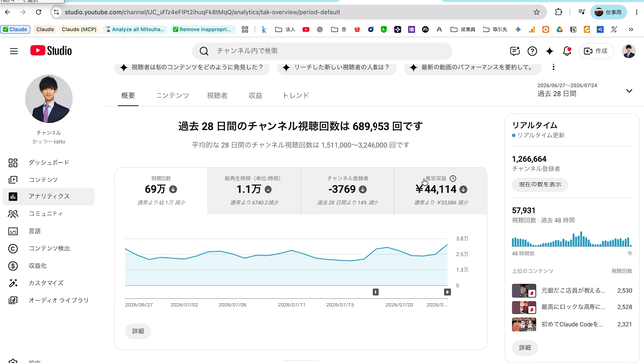The image size is (644, 363).
Task: Open the 仕事用 browser profile button
Action: [608, 12]
